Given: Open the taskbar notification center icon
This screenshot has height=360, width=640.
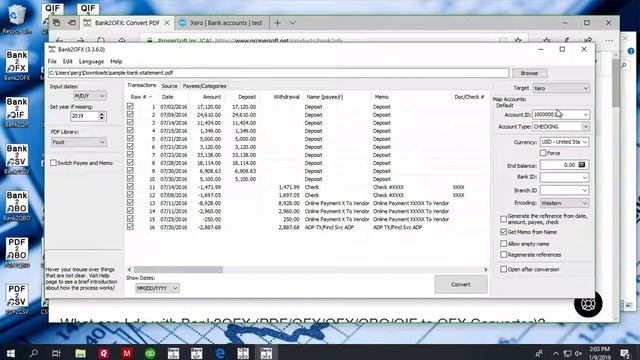Looking at the screenshot, I should 625,353.
